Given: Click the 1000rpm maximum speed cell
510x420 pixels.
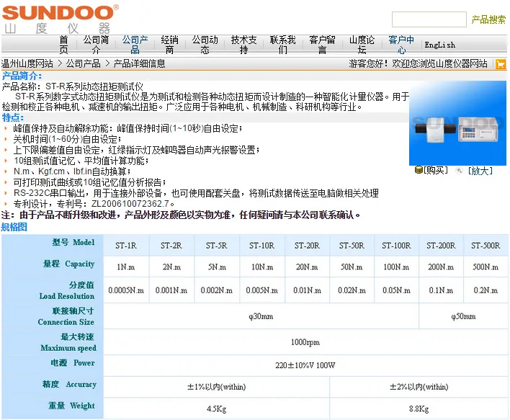Looking at the screenshot, I should point(305,342).
